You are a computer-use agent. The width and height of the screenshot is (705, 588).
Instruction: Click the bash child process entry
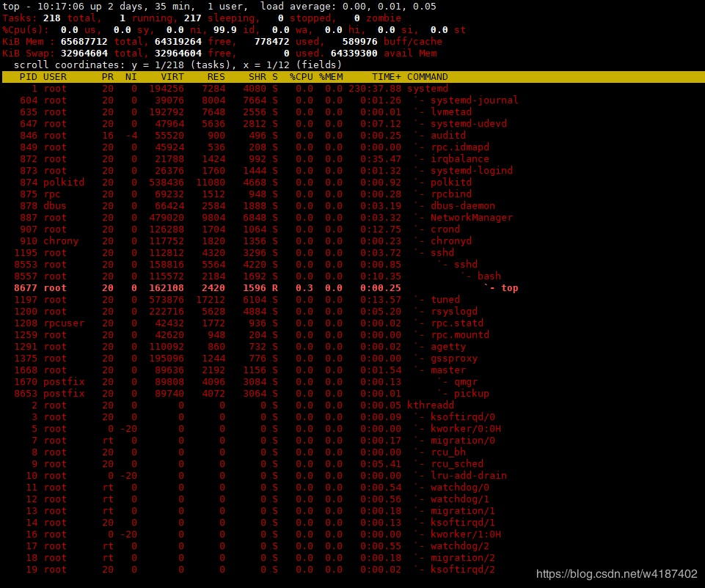click(489, 276)
